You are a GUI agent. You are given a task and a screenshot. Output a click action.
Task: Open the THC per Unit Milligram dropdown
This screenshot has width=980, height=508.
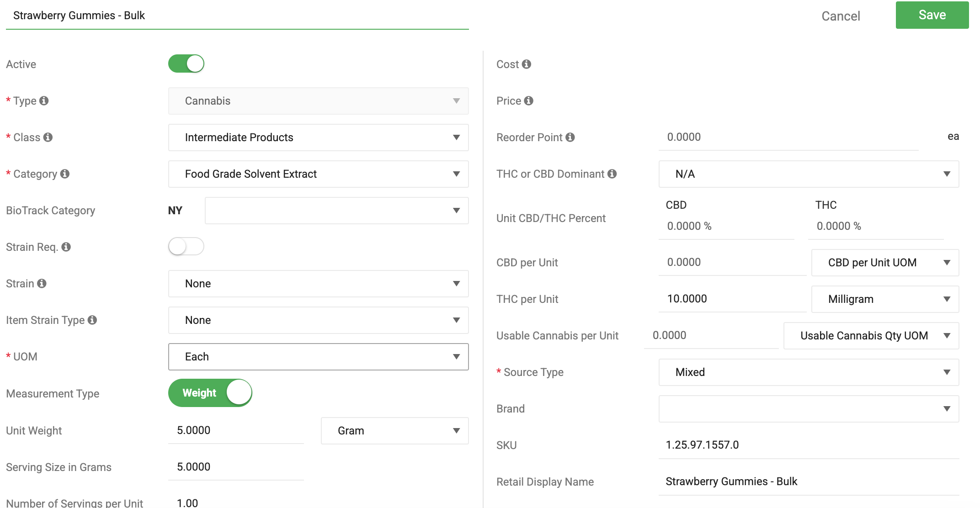885,299
